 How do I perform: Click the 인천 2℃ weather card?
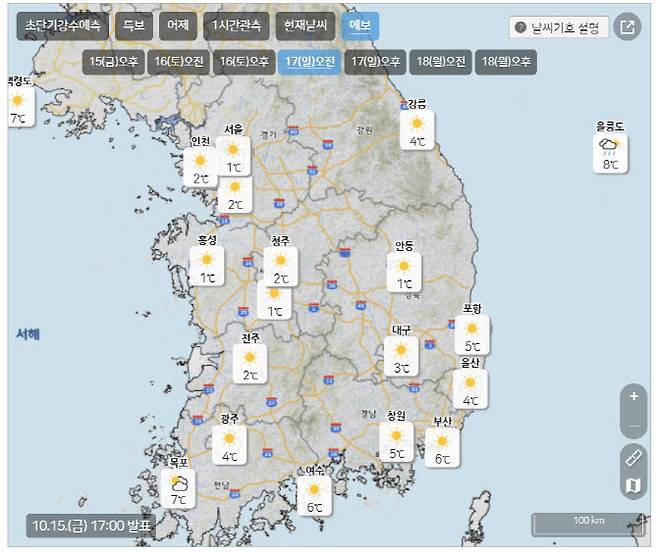200,167
